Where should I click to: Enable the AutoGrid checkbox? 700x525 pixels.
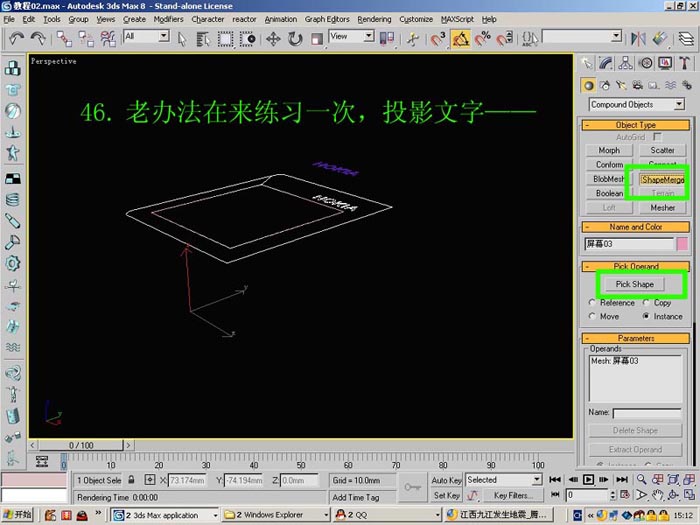[657, 137]
